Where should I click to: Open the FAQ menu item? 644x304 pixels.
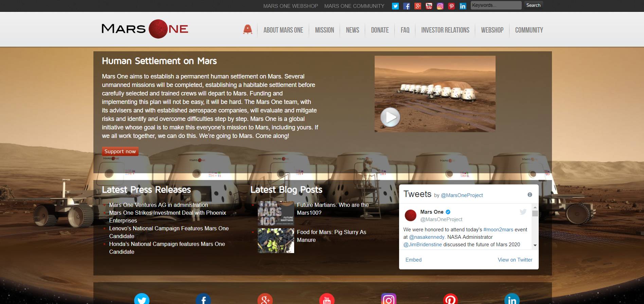tap(405, 30)
